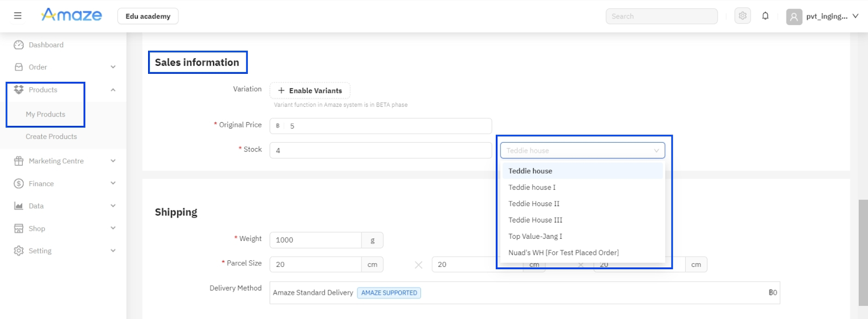Open the settings gear in header
Viewport: 868px width, 319px height.
point(743,16)
